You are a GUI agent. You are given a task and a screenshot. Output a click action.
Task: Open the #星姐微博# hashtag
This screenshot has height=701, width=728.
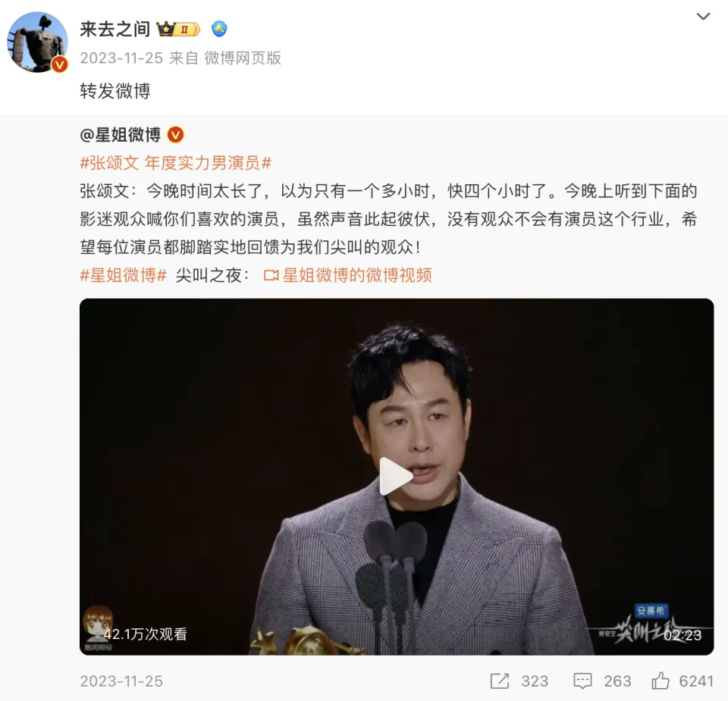[x=123, y=275]
